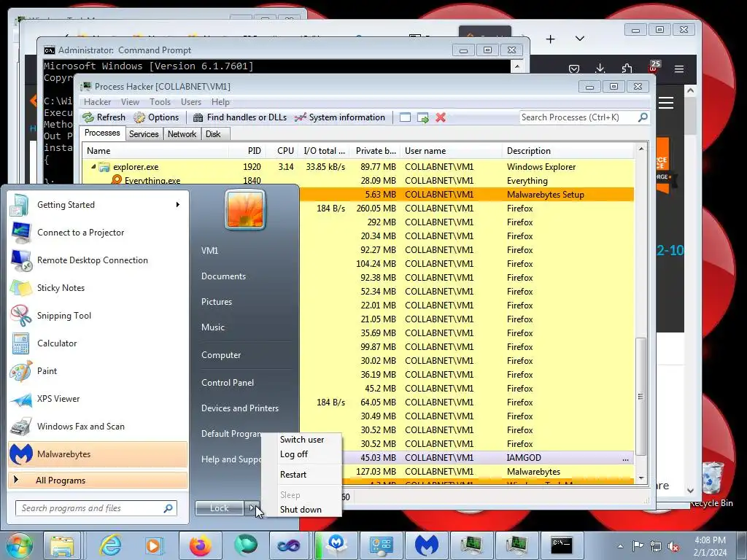The image size is (747, 560).
Task: Launch XPS Viewer
Action: (x=98, y=399)
